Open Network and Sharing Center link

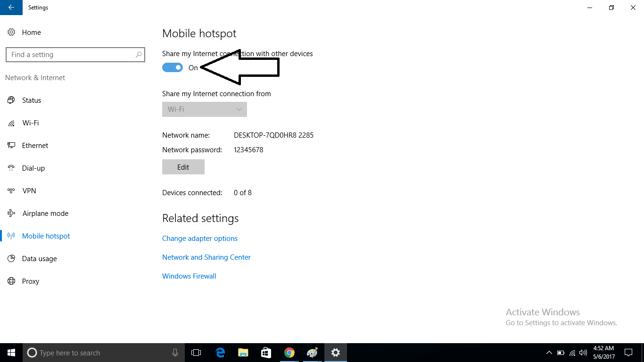206,257
